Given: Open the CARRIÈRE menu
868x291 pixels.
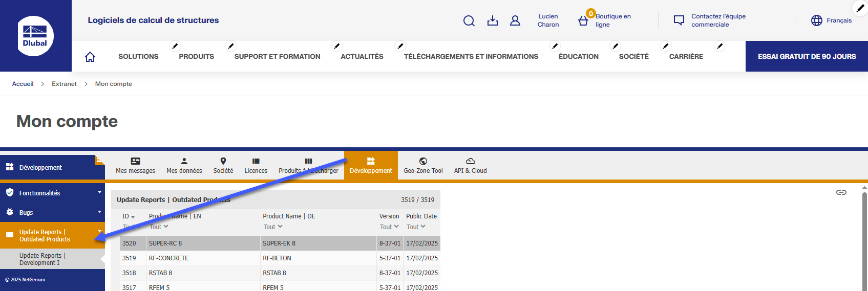Looking at the screenshot, I should [686, 57].
